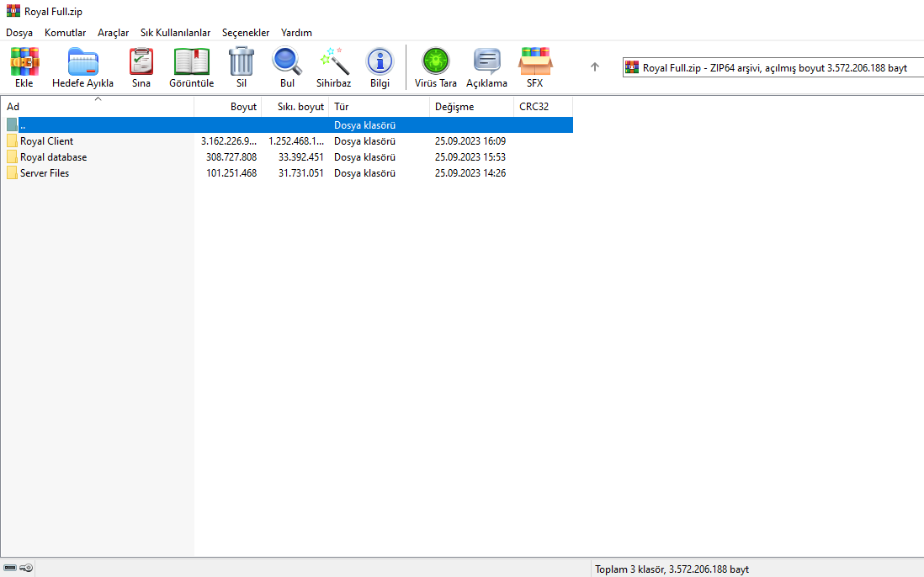924x577 pixels.
Task: Sort by the Boyut column header
Action: point(228,107)
